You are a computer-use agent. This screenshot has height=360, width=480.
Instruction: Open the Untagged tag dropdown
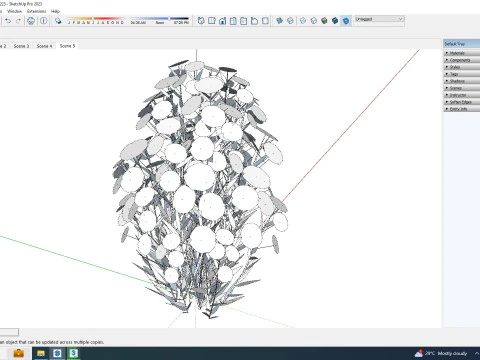pyautogui.click(x=379, y=19)
